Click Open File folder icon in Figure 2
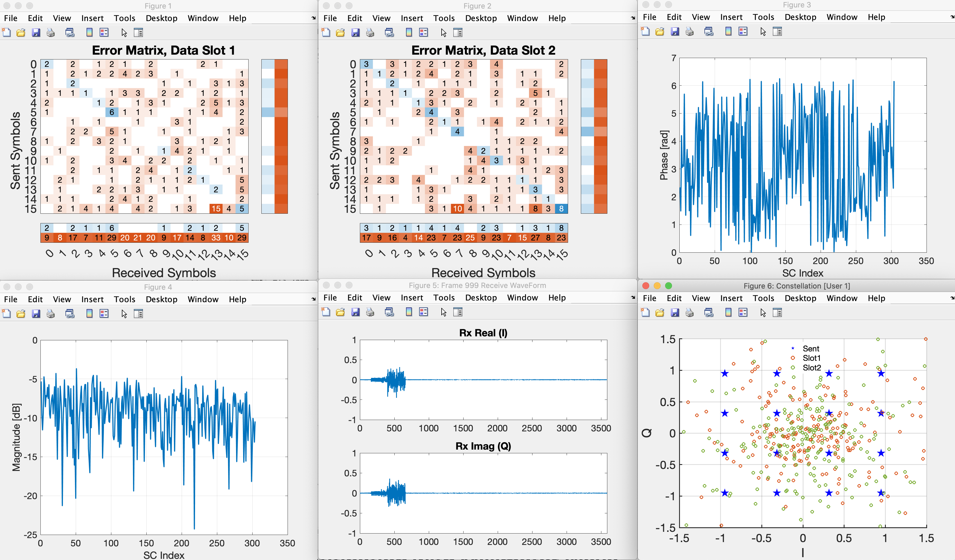Viewport: 955px width, 560px height. 340,32
